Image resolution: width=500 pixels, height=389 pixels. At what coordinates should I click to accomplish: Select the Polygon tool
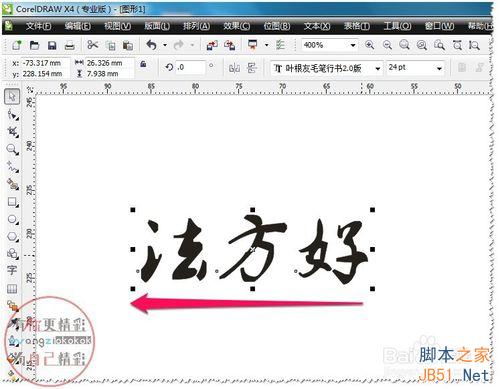coord(12,236)
